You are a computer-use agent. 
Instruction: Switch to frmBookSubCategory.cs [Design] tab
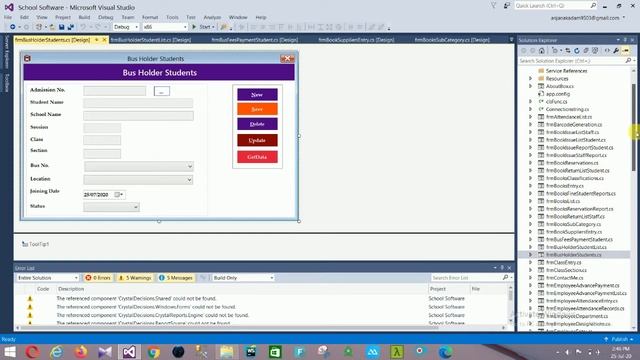(x=452, y=40)
